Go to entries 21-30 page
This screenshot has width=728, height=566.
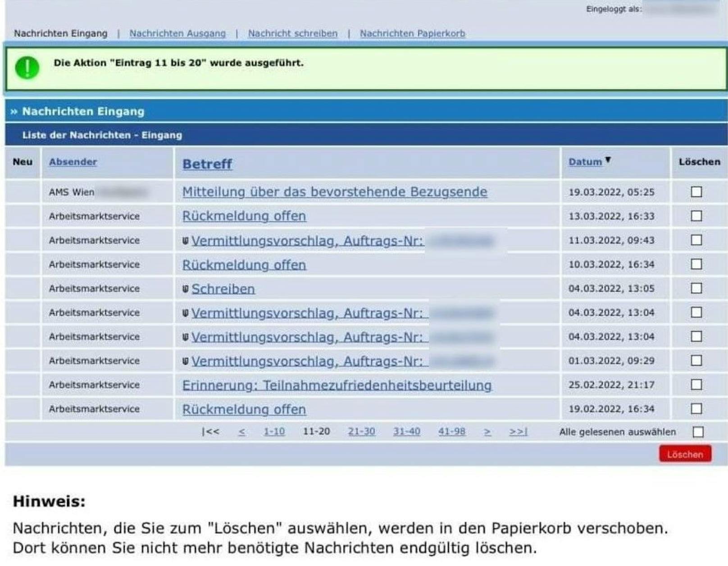coord(361,432)
